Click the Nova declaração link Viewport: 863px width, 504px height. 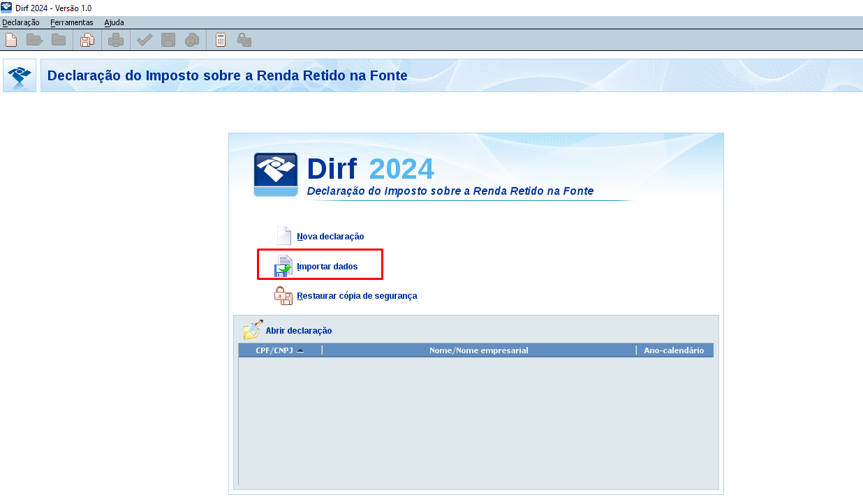point(330,237)
